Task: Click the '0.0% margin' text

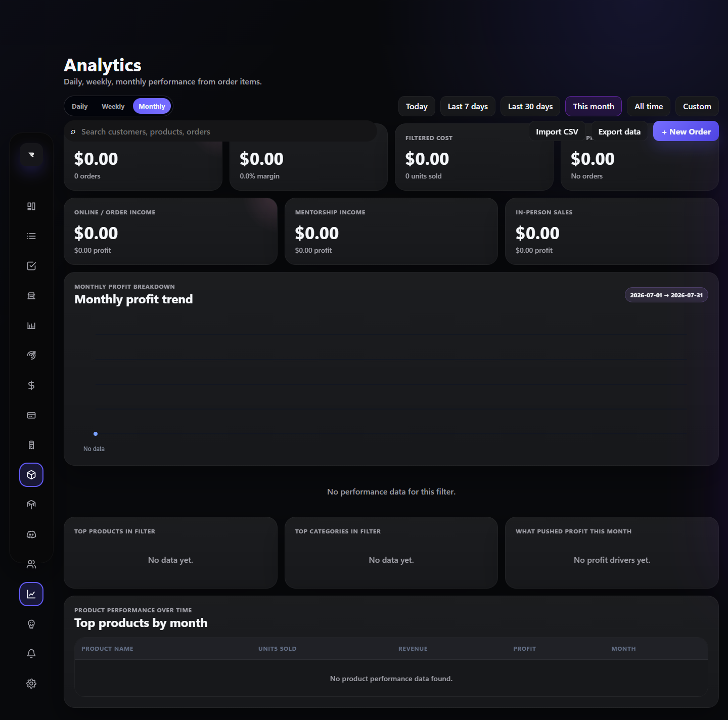Action: 260,176
